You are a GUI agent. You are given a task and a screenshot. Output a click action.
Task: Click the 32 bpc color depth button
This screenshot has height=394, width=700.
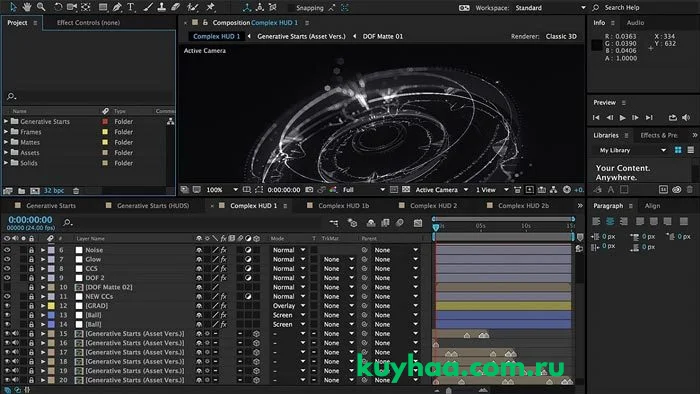54,191
